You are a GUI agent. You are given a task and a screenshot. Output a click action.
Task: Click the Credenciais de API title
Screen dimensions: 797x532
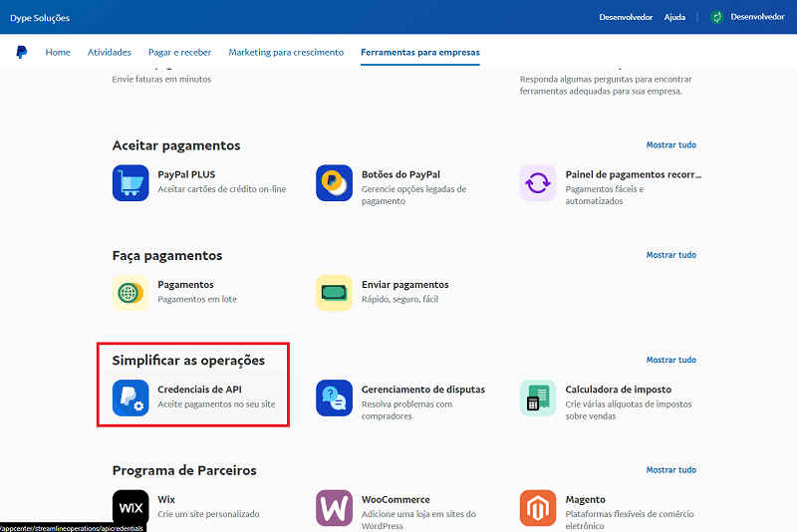click(199, 390)
